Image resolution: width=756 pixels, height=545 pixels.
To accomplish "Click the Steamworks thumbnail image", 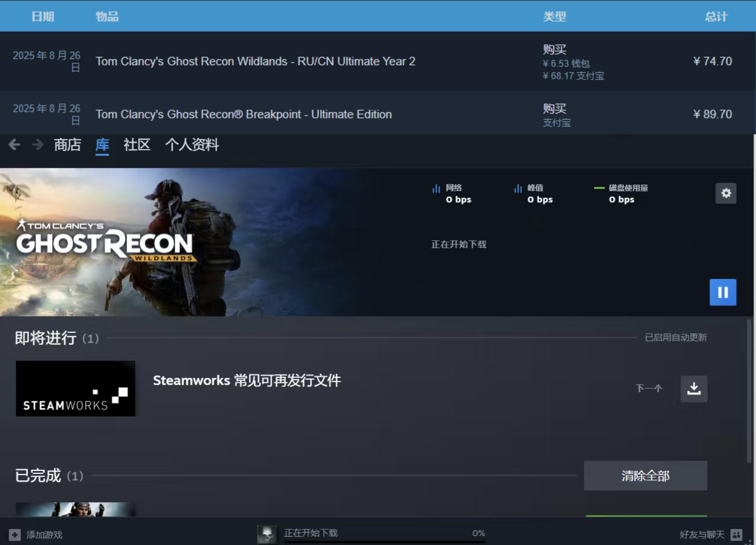I will tap(76, 389).
